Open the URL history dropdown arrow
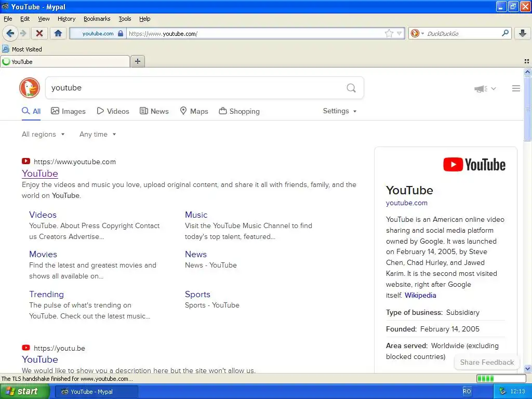532x399 pixels. pos(399,33)
